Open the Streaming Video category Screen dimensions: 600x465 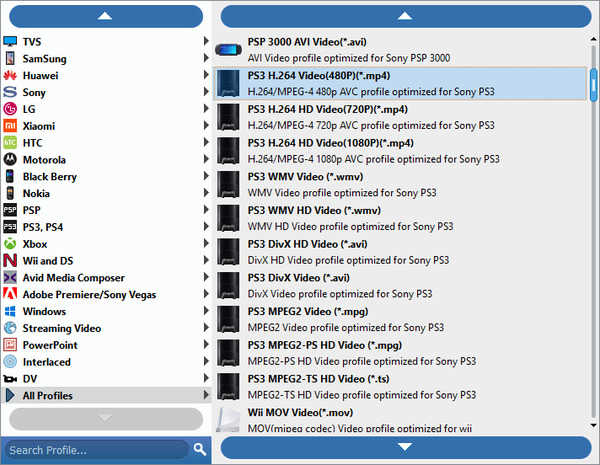point(106,328)
